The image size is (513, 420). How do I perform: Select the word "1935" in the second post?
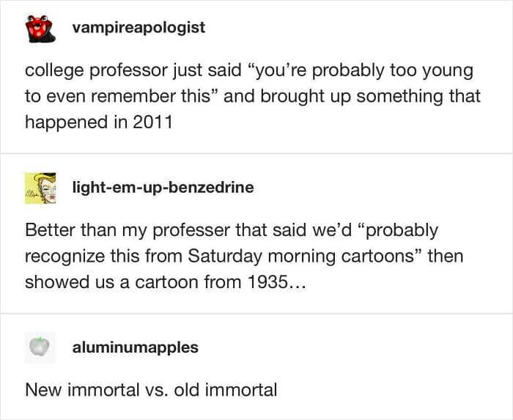click(x=267, y=281)
